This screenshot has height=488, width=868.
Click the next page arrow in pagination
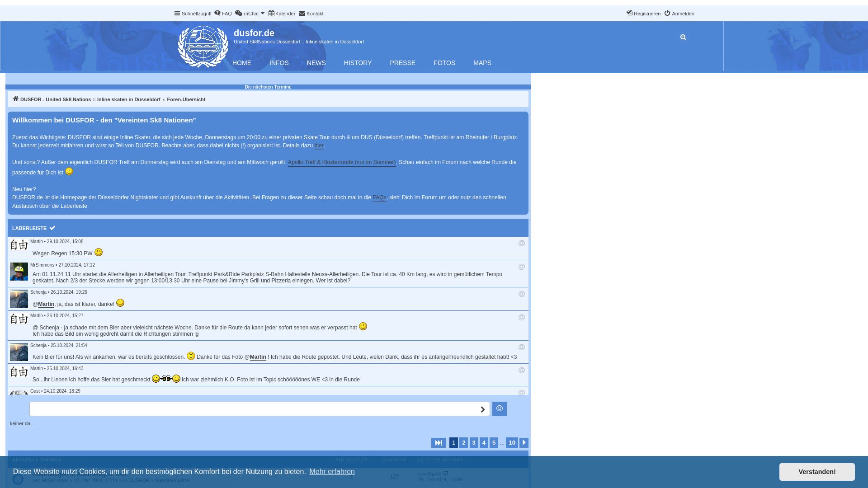tap(524, 443)
